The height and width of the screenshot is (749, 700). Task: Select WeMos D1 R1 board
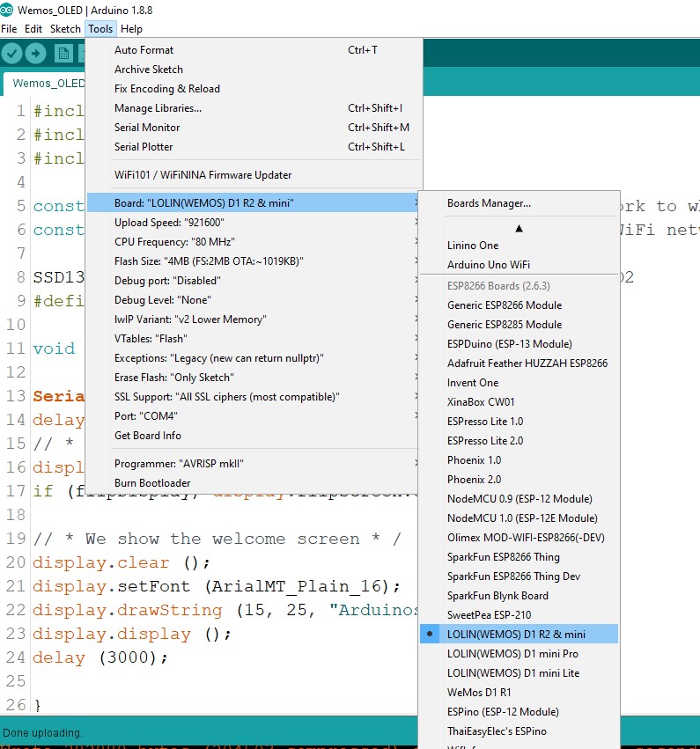pos(519,692)
